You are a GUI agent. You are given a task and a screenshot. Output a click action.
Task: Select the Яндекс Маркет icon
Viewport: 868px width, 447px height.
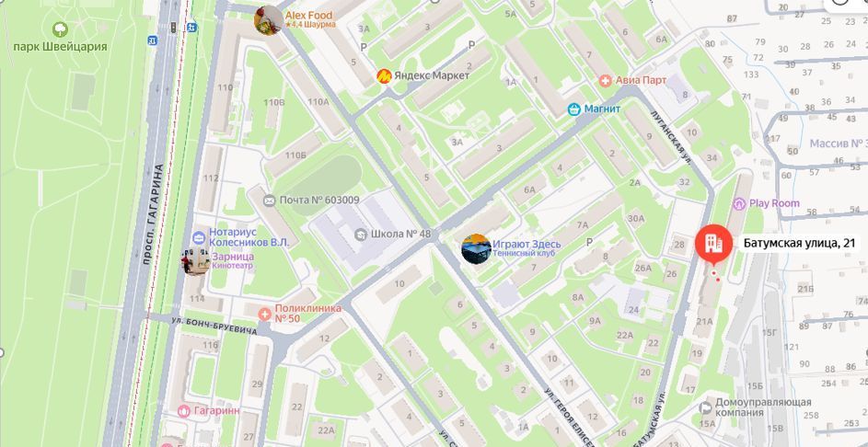[384, 75]
